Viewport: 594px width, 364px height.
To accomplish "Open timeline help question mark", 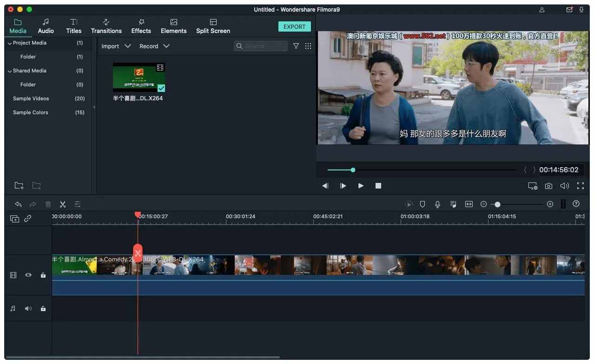I will point(576,204).
